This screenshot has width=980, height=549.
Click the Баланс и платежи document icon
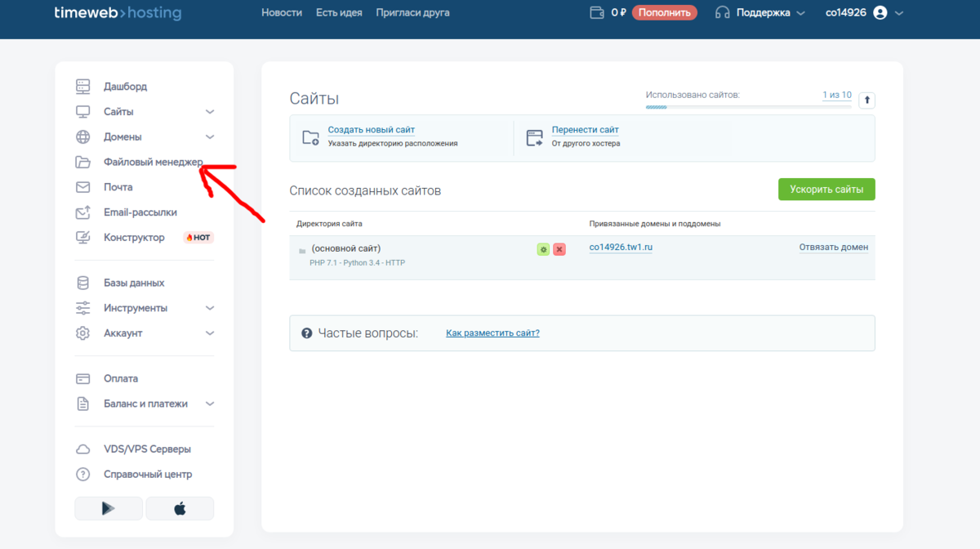(x=82, y=404)
